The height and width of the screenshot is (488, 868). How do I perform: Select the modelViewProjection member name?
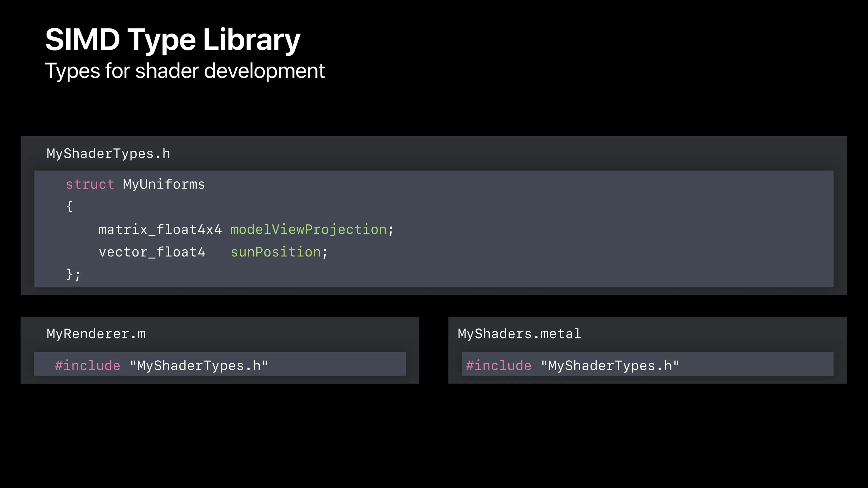[308, 230]
